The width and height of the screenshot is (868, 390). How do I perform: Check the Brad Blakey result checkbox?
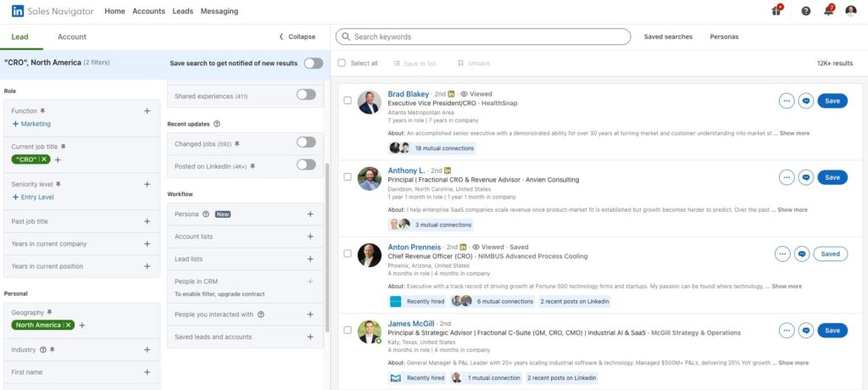click(x=348, y=101)
